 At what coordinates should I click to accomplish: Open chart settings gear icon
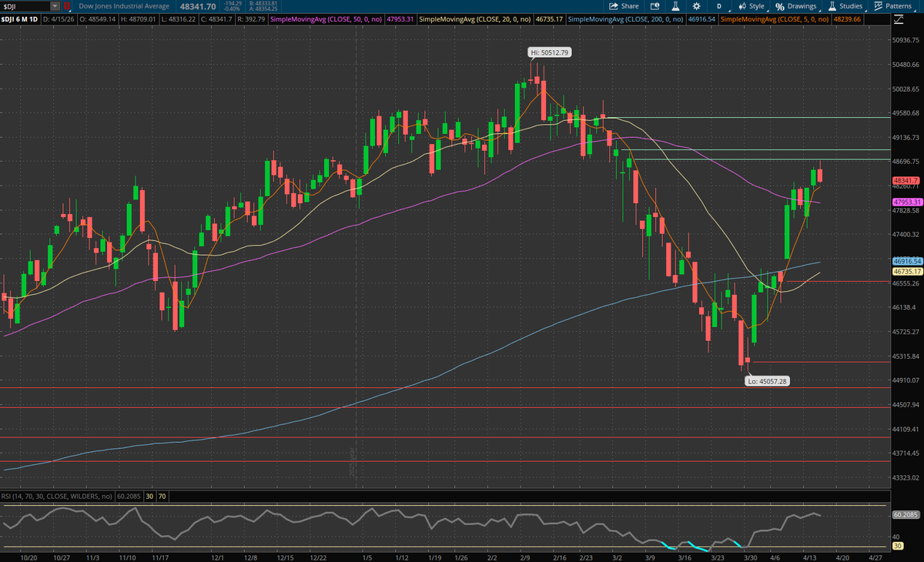(x=695, y=6)
